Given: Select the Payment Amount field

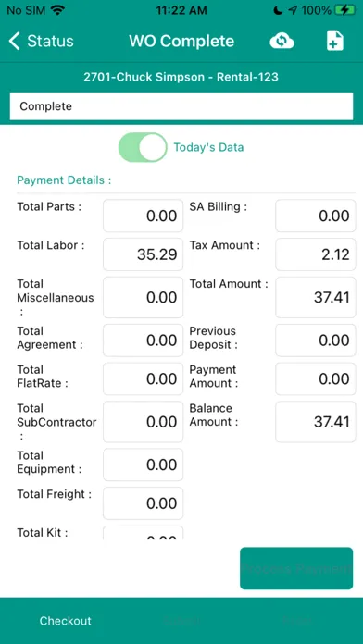Looking at the screenshot, I should (x=316, y=378).
